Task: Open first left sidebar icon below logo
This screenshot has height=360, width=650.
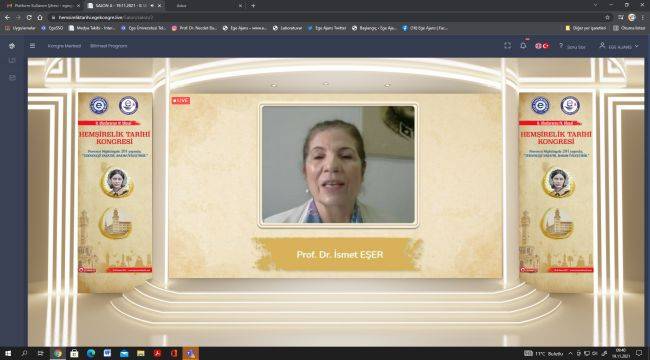Action: (x=12, y=61)
